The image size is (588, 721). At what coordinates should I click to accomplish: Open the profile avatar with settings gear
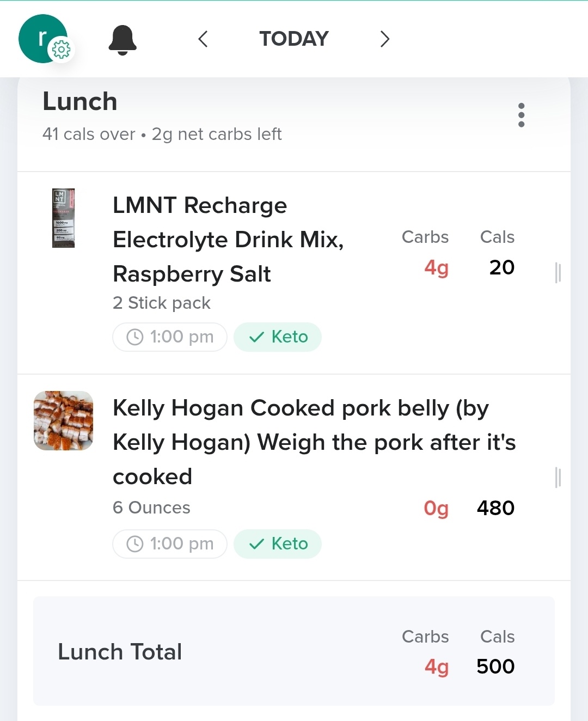44,39
